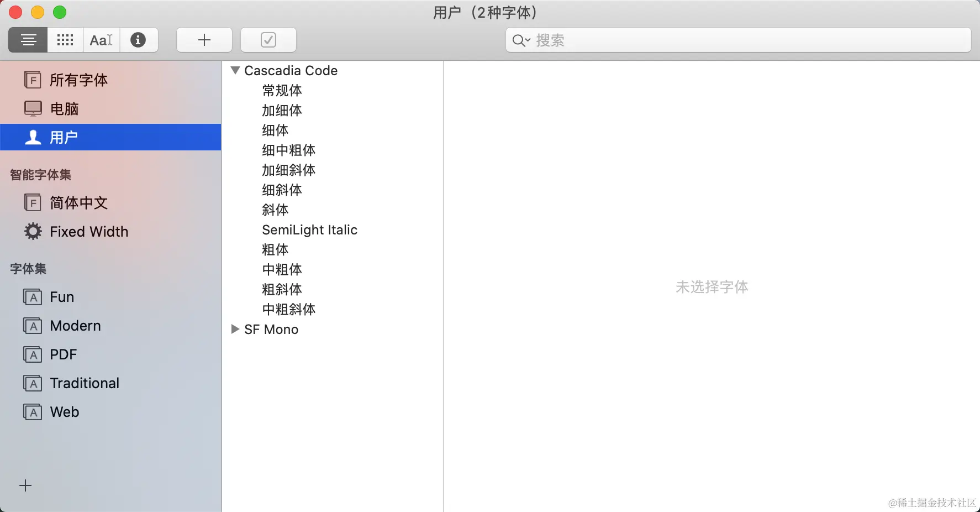Click the 所有字体 collection icon

(x=33, y=80)
